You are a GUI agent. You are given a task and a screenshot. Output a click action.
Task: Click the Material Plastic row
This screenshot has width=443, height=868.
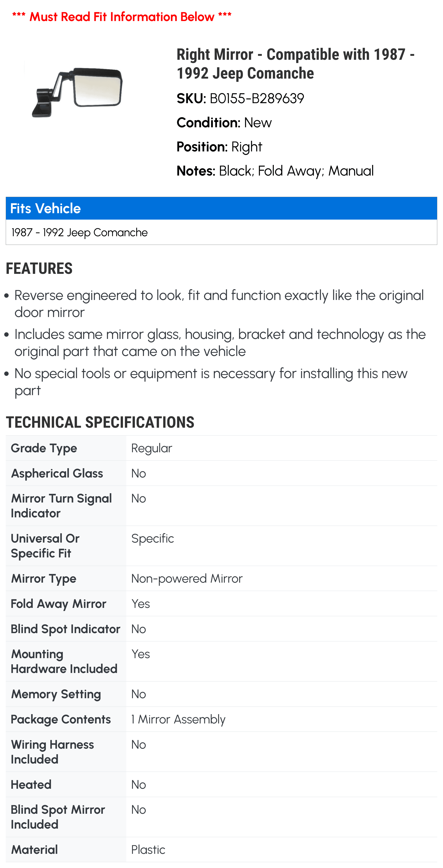pyautogui.click(x=221, y=849)
